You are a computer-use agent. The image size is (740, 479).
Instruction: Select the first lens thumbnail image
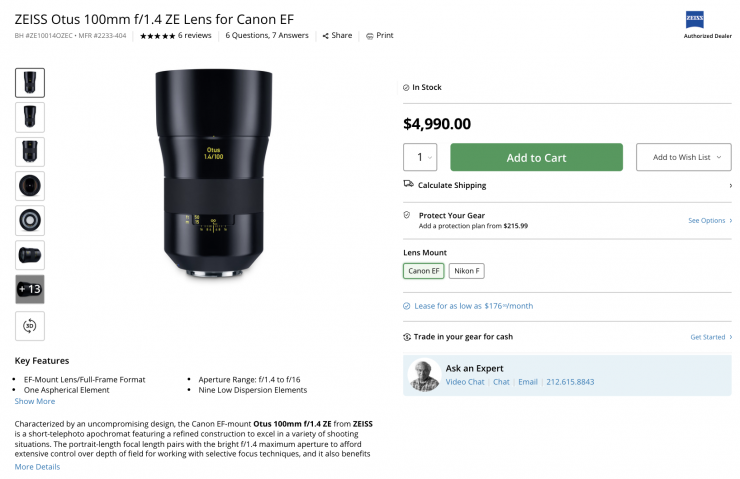coord(30,82)
